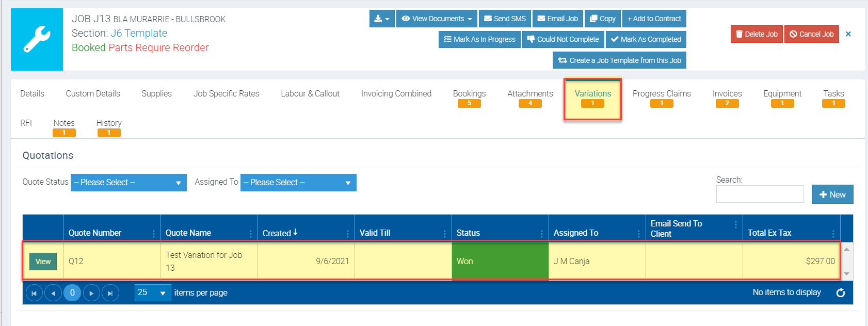The height and width of the screenshot is (326, 868).
Task: Open Quote Number column menu dots
Action: coord(154,234)
